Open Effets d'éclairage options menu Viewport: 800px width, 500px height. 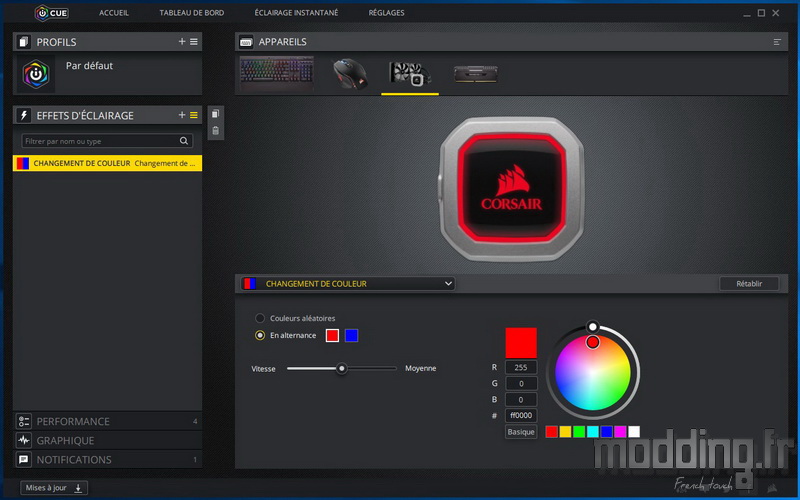[x=194, y=115]
